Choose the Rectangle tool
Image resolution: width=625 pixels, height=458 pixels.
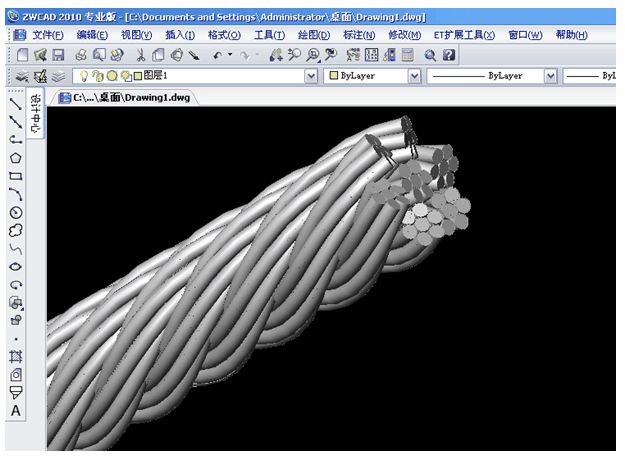(x=15, y=176)
